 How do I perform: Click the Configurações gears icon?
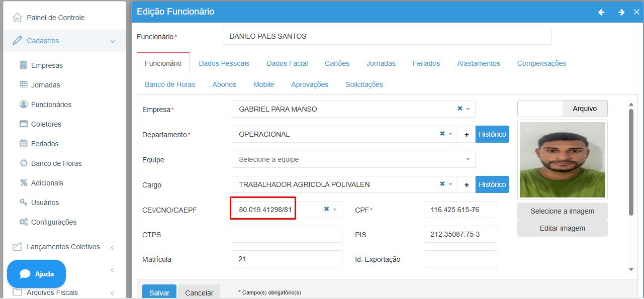(23, 222)
